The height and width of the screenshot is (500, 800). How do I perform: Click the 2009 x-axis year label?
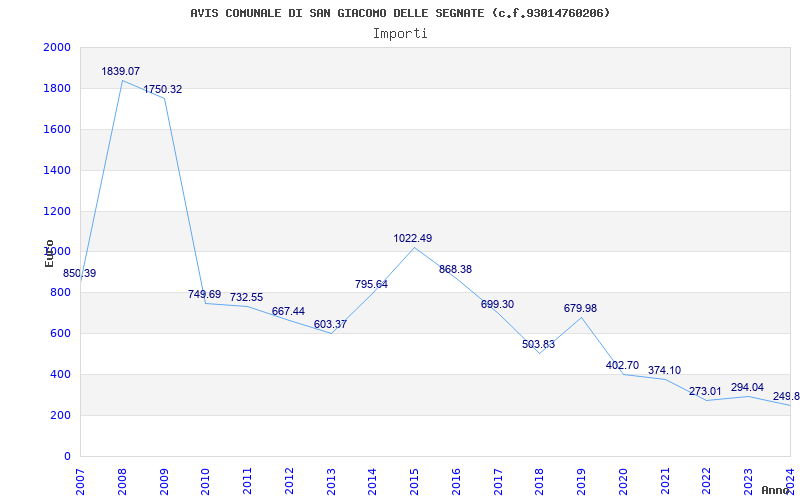pyautogui.click(x=164, y=481)
